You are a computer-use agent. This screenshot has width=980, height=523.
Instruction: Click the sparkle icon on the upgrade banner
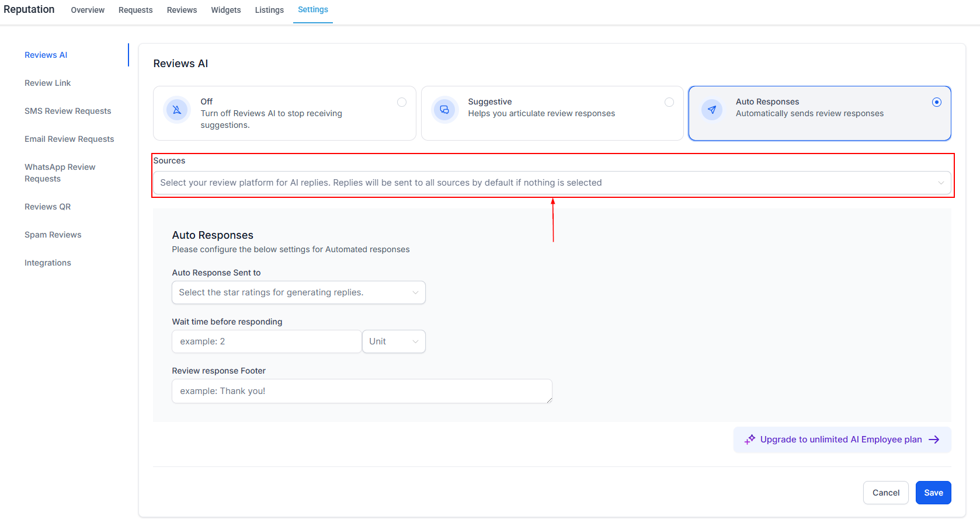click(750, 440)
